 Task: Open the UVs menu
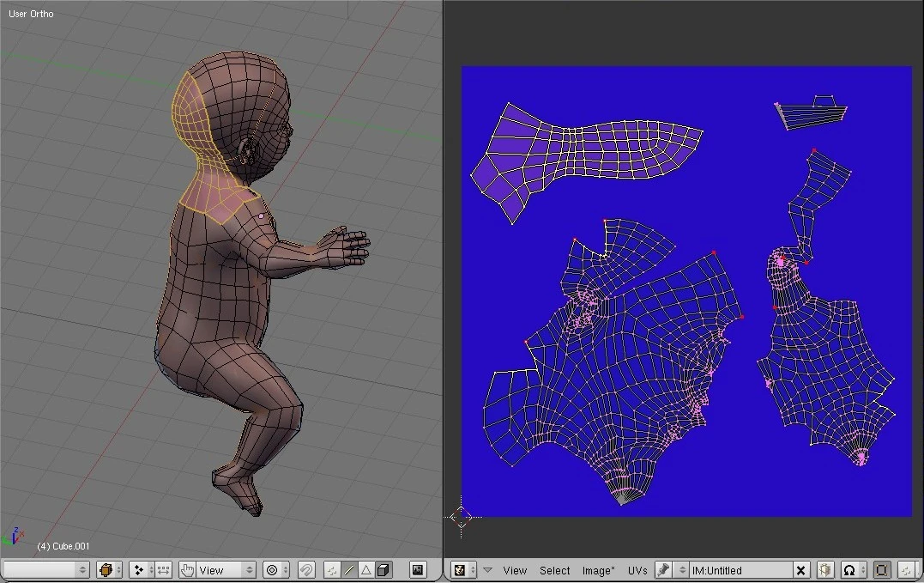coord(637,570)
